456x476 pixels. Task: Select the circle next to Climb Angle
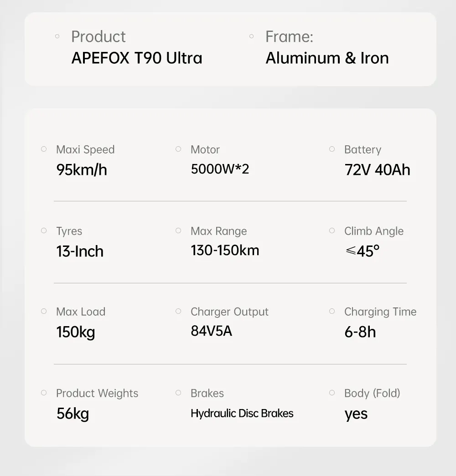click(x=332, y=231)
